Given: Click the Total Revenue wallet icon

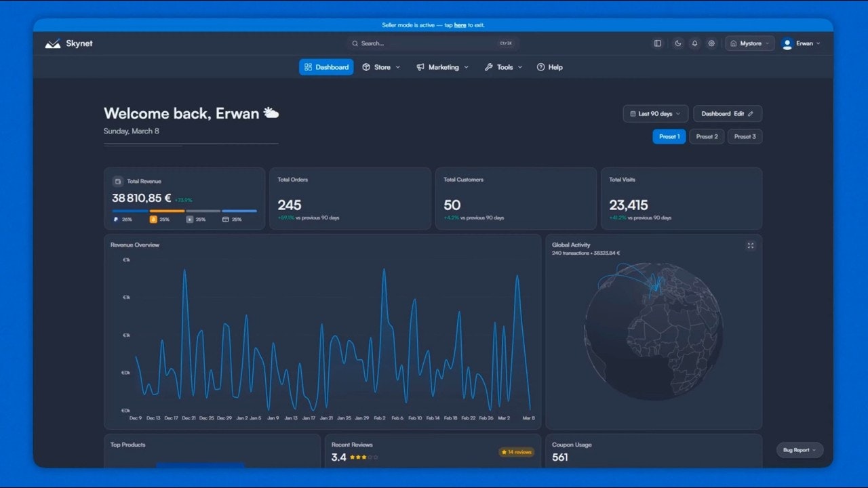Looking at the screenshot, I should pos(118,182).
